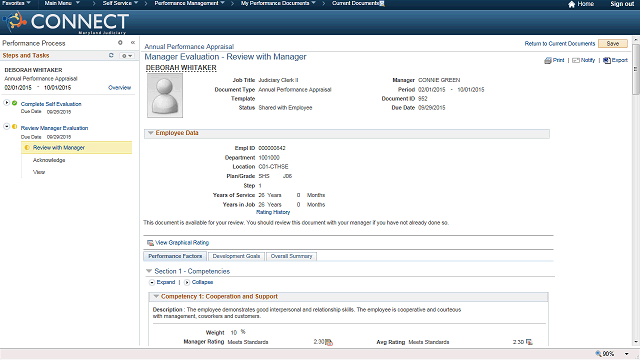Image resolution: width=640 pixels, height=360 pixels.
Task: Click yellow Review Manager Evaluation status icon
Action: [x=15, y=127]
